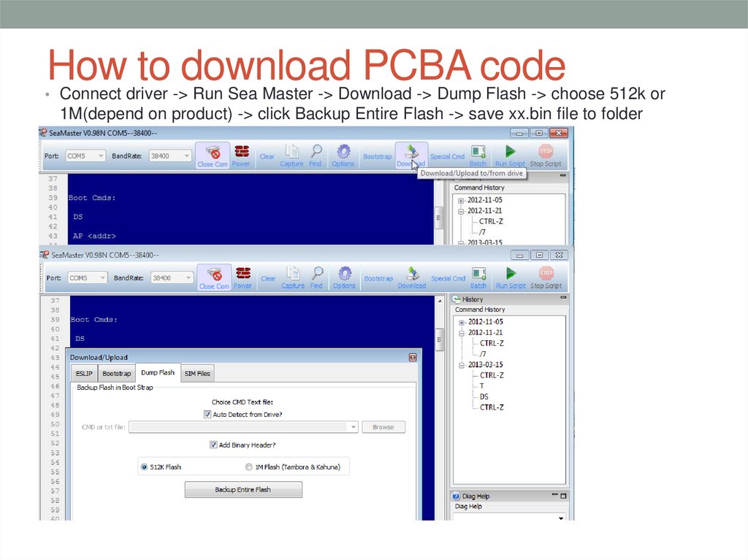The height and width of the screenshot is (560, 748).
Task: Switch to the SIM Files tab
Action: click(196, 373)
